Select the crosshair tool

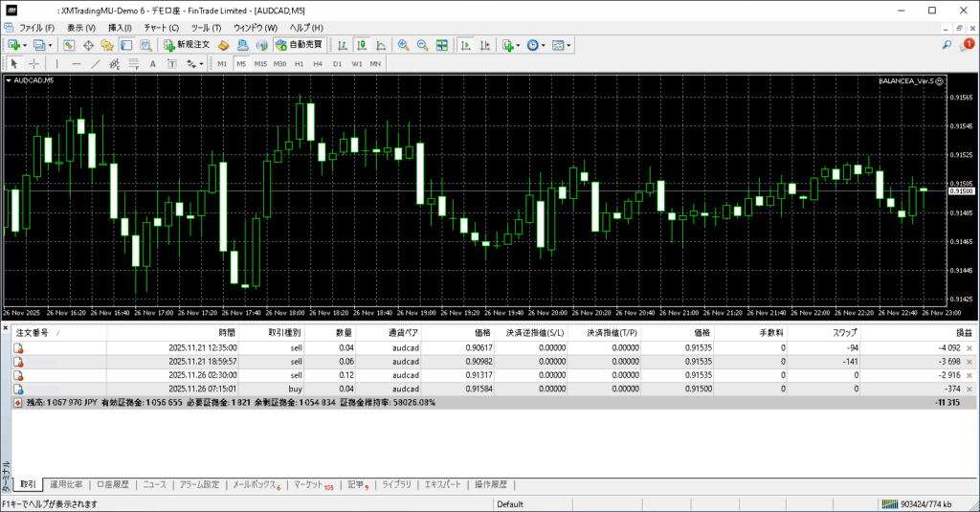pyautogui.click(x=33, y=64)
